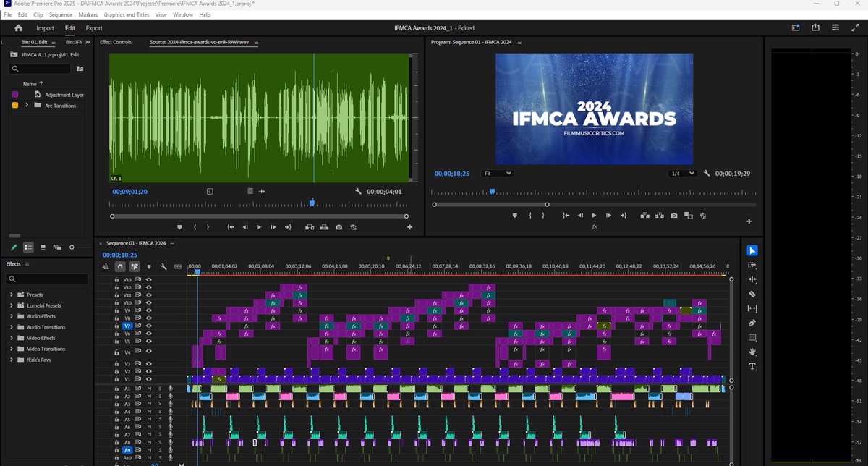Expand the Lumetri Presets folder
Viewport: 868px width, 466px height.
click(x=12, y=305)
